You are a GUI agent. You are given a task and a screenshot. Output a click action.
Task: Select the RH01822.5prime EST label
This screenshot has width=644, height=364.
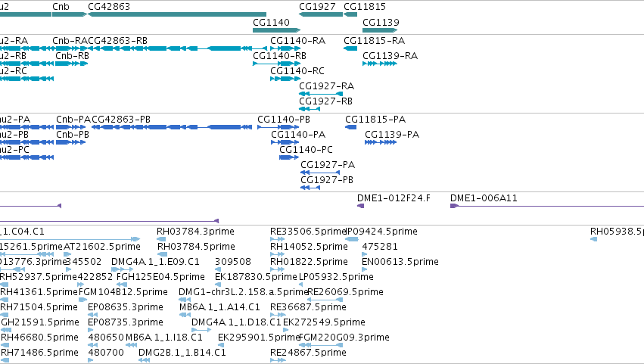click(x=309, y=262)
